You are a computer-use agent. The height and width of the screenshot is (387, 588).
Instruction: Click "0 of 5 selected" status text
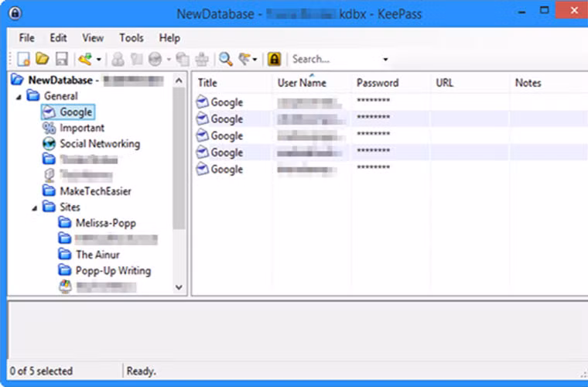pos(41,372)
